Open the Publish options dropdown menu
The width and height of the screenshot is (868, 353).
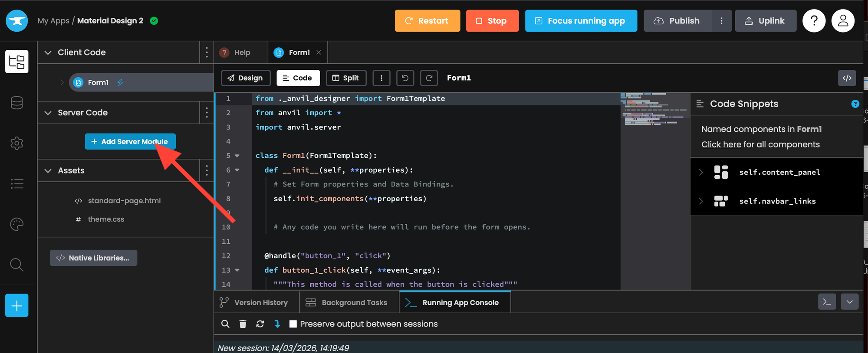[x=721, y=21]
